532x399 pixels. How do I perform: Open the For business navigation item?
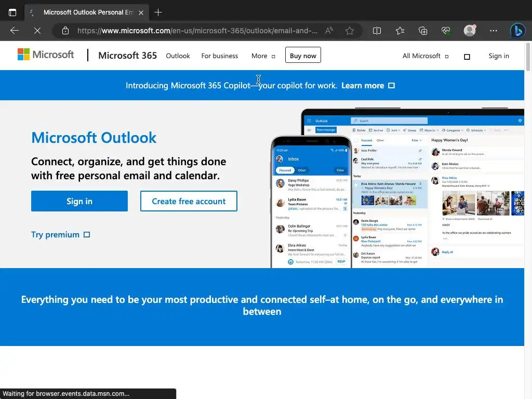tap(220, 56)
